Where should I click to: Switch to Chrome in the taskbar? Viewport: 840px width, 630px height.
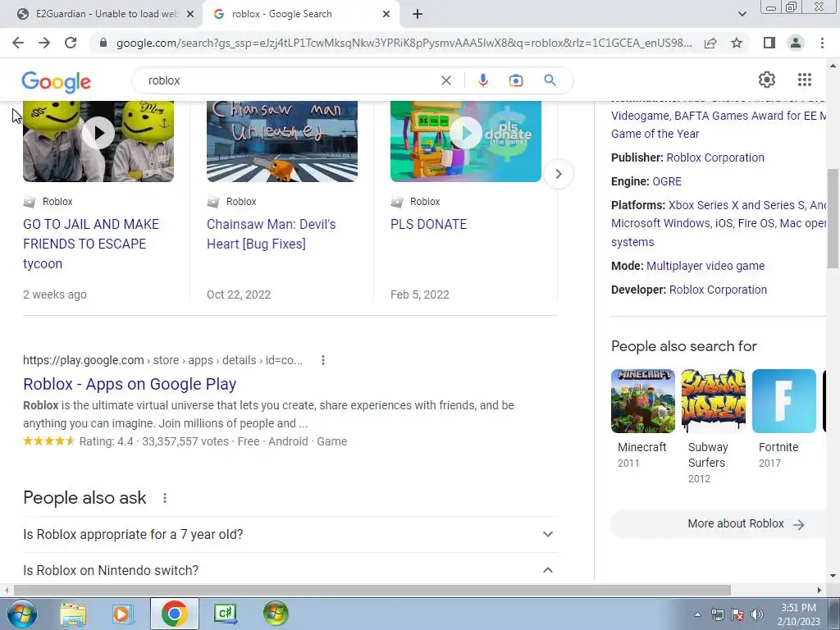pyautogui.click(x=174, y=614)
